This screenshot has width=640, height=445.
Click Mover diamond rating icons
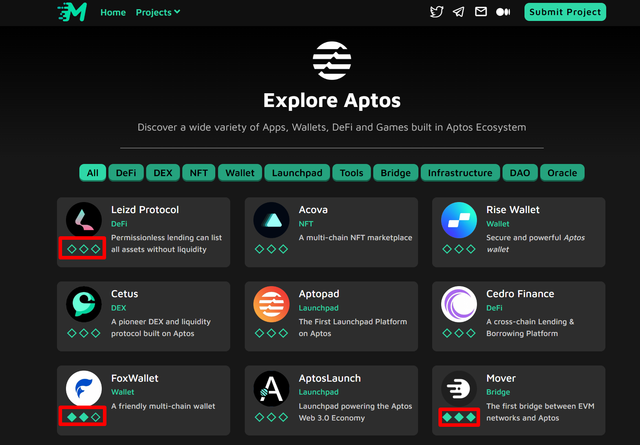click(459, 417)
